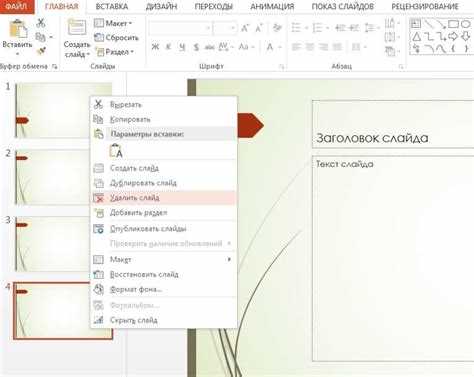Screen dimensions: 474x377
Task: Choose Опубликовать слайды in context menu
Action: click(x=163, y=229)
